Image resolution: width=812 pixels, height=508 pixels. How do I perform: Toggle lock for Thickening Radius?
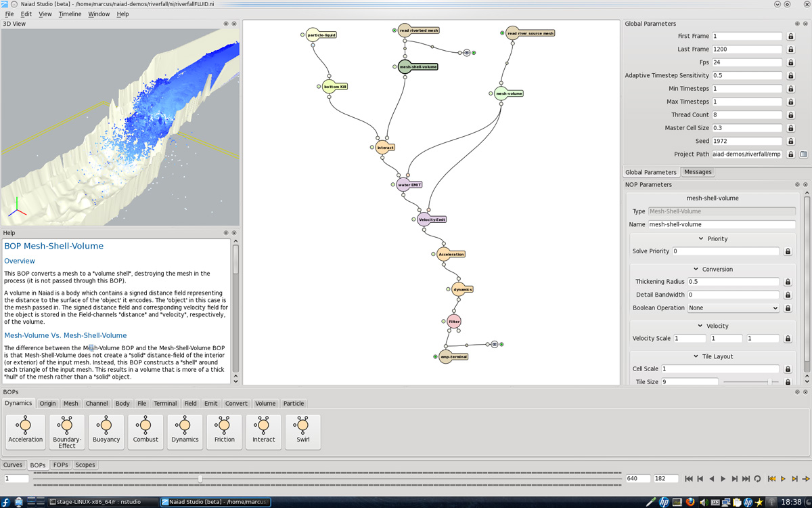pyautogui.click(x=788, y=282)
